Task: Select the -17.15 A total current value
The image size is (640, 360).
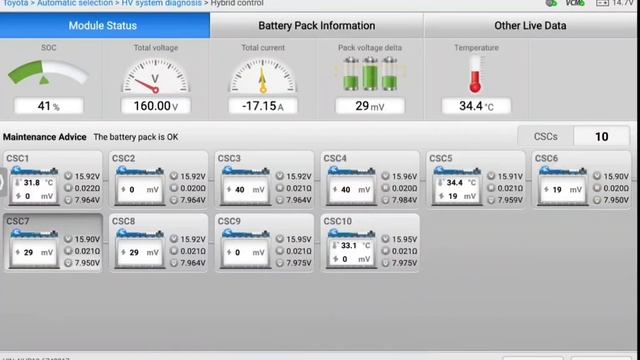Action: click(263, 106)
